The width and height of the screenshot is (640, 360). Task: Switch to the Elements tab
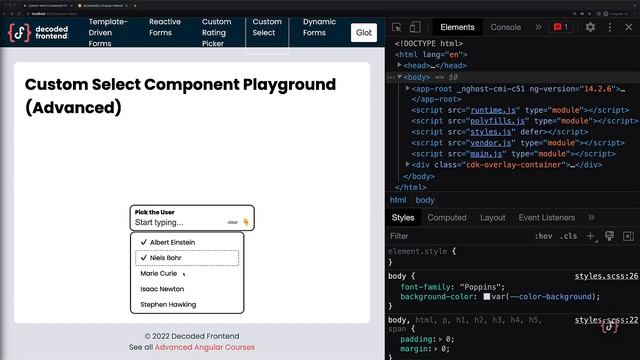click(x=457, y=27)
